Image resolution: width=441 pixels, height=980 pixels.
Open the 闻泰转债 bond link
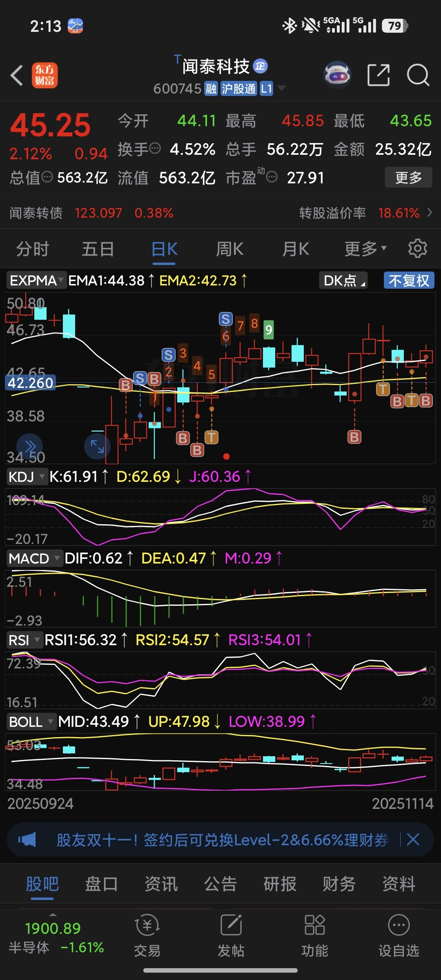pyautogui.click(x=91, y=213)
